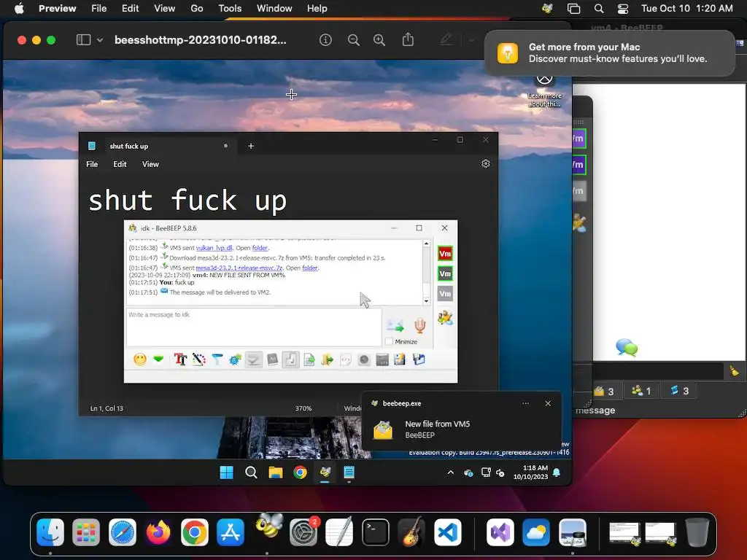
Task: Click the red T font style icon
Action: (180, 359)
